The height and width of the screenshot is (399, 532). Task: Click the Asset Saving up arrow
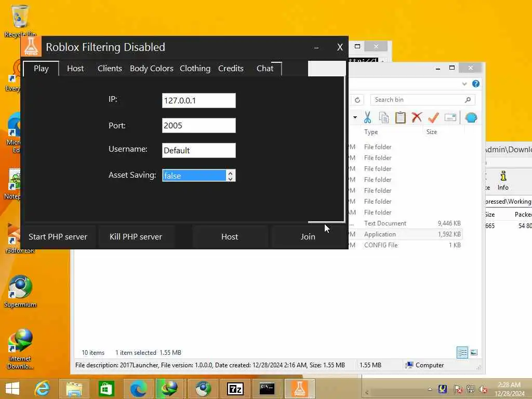pyautogui.click(x=230, y=172)
